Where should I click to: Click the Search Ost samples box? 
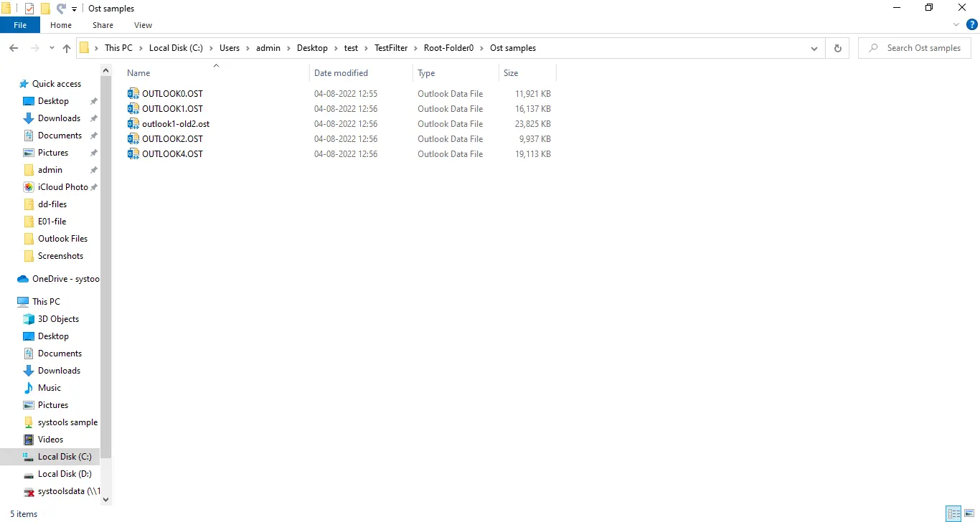tap(915, 48)
